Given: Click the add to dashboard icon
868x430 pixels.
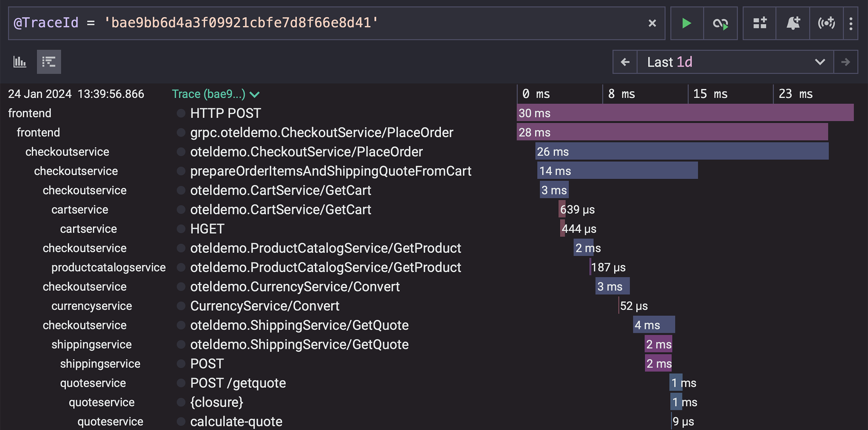Looking at the screenshot, I should click(x=760, y=23).
